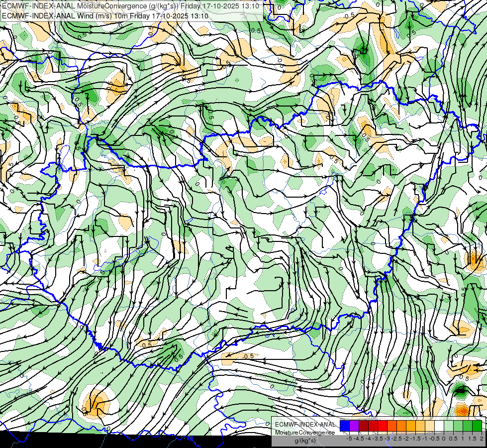Select the swatch between -1.5 and -1
The width and height of the screenshot is (487, 448).
tap(420, 426)
